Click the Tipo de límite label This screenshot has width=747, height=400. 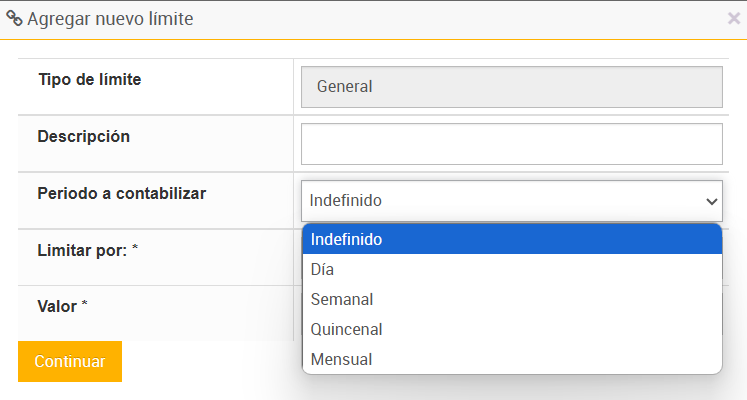(x=89, y=79)
